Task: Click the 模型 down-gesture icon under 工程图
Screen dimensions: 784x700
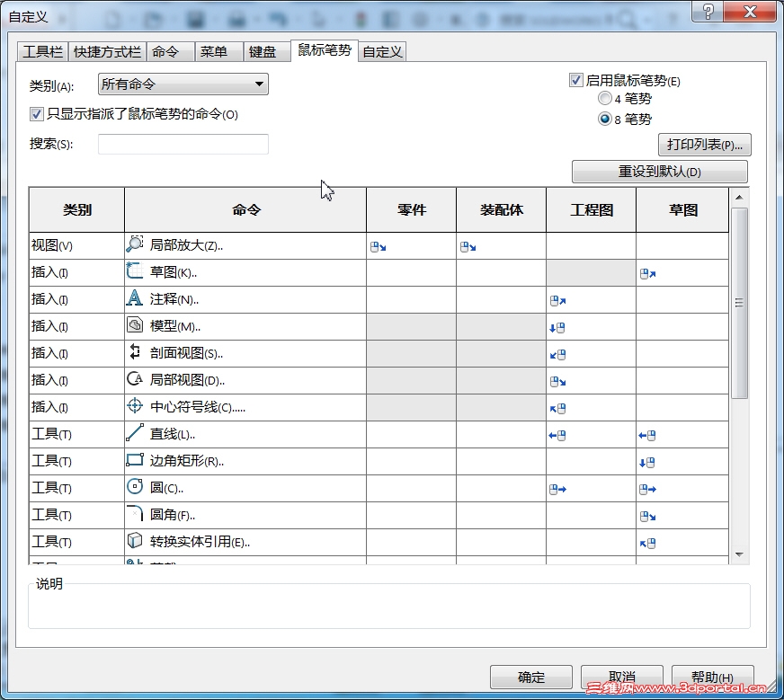Action: [x=557, y=328]
